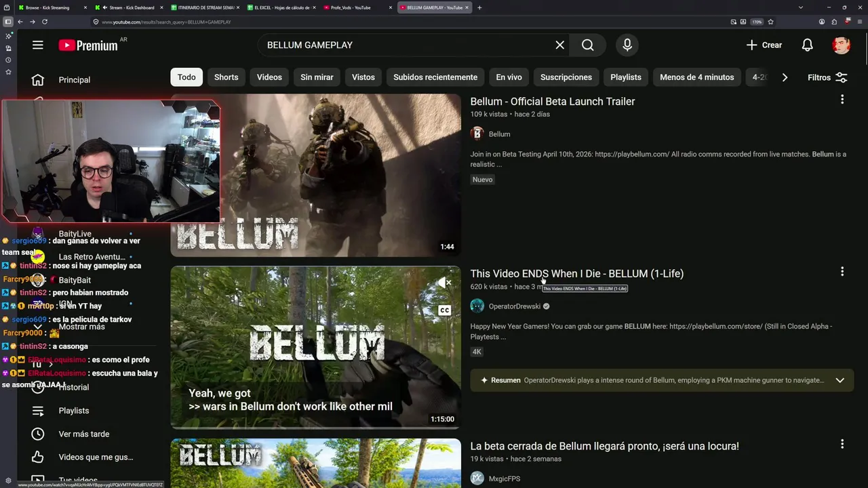Click the browser address bar URL
Screen dimensions: 868x488
click(166, 22)
